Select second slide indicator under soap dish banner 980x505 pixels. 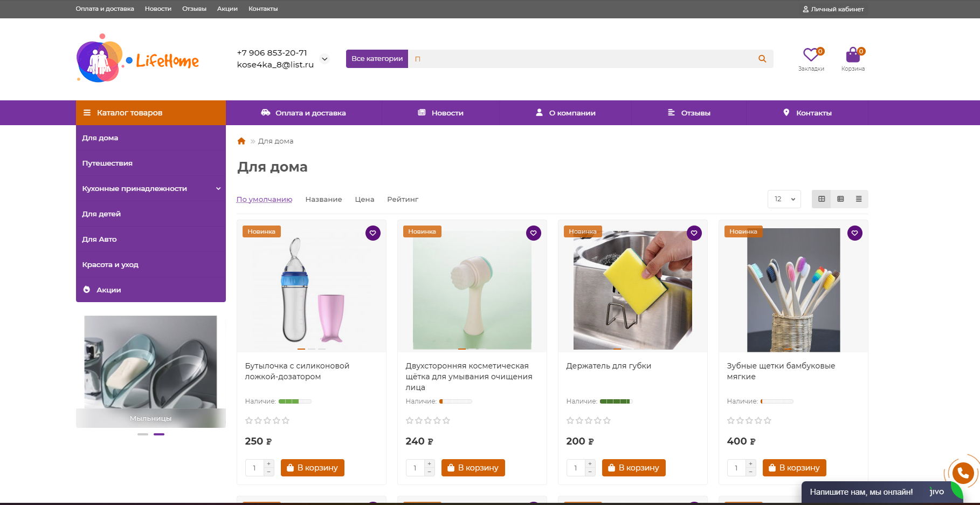tap(159, 434)
